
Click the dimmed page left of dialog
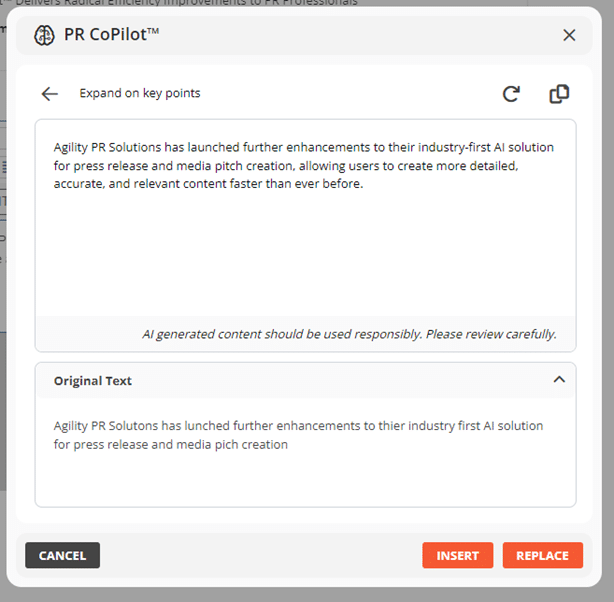(x=3, y=300)
